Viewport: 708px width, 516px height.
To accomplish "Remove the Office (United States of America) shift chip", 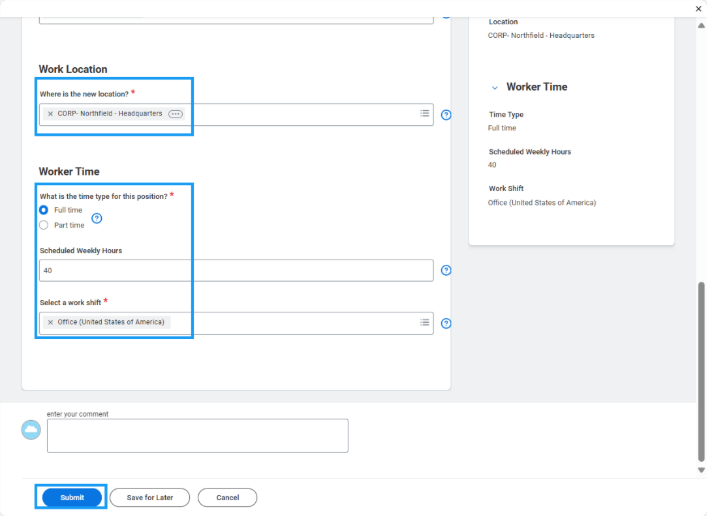I will click(50, 322).
